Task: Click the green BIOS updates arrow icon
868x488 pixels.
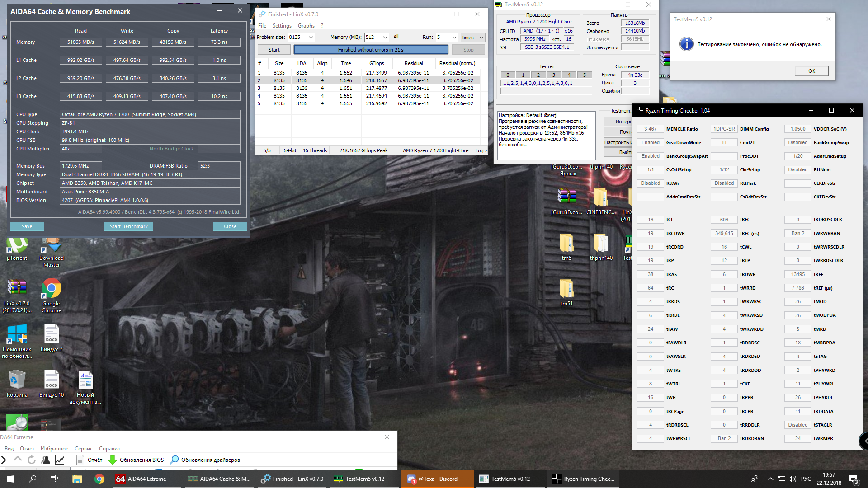Action: click(x=113, y=460)
